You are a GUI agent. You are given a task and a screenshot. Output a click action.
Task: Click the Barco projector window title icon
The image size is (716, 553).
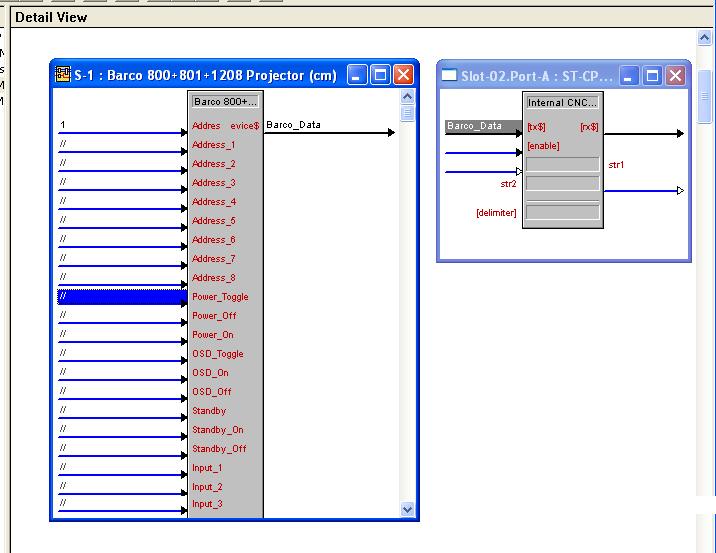pyautogui.click(x=63, y=74)
